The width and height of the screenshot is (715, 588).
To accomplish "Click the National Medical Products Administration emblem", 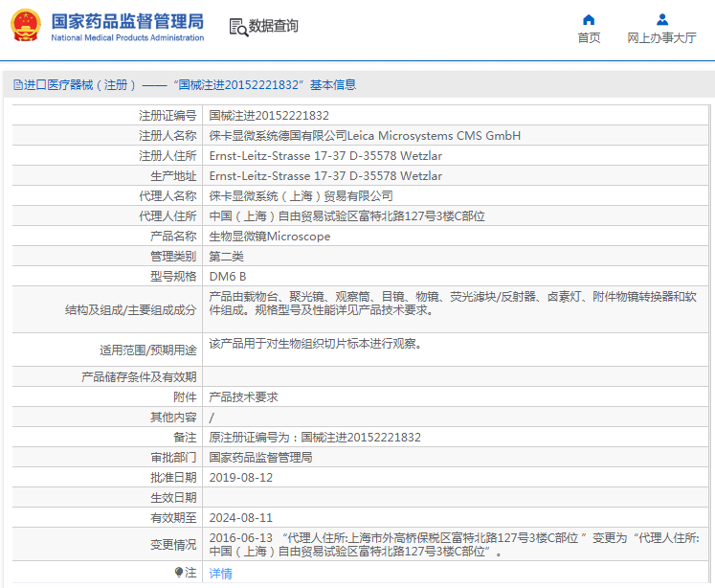I will coord(26,26).
